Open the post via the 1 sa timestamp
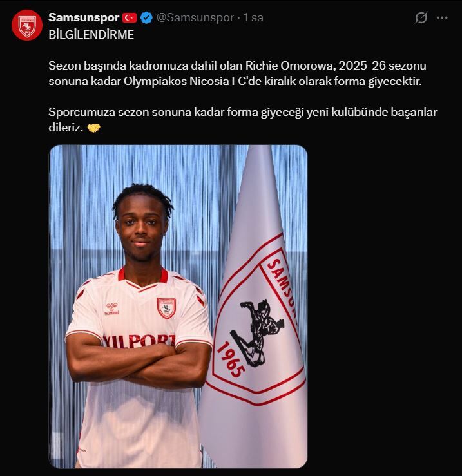Viewport: 462px width, 476px height. (x=253, y=17)
